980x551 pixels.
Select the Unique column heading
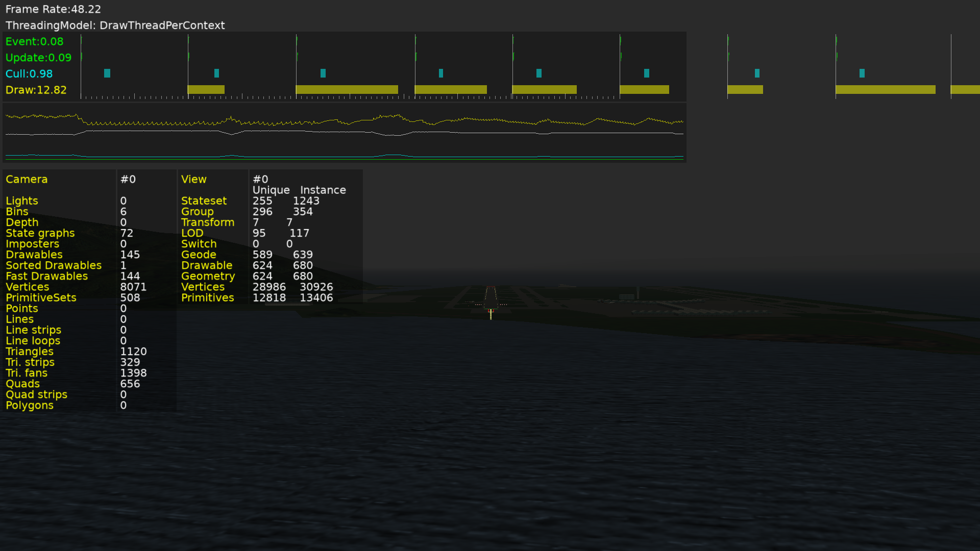click(x=271, y=190)
